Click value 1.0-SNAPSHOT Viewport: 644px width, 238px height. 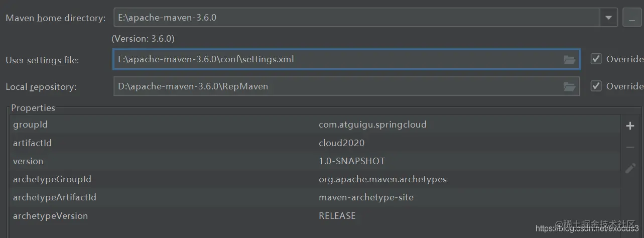(352, 161)
